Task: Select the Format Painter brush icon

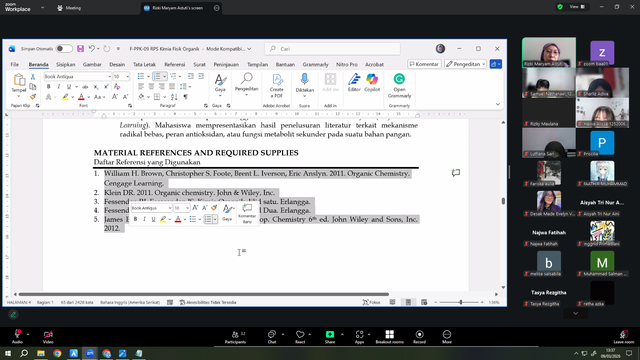Action: coord(33,96)
